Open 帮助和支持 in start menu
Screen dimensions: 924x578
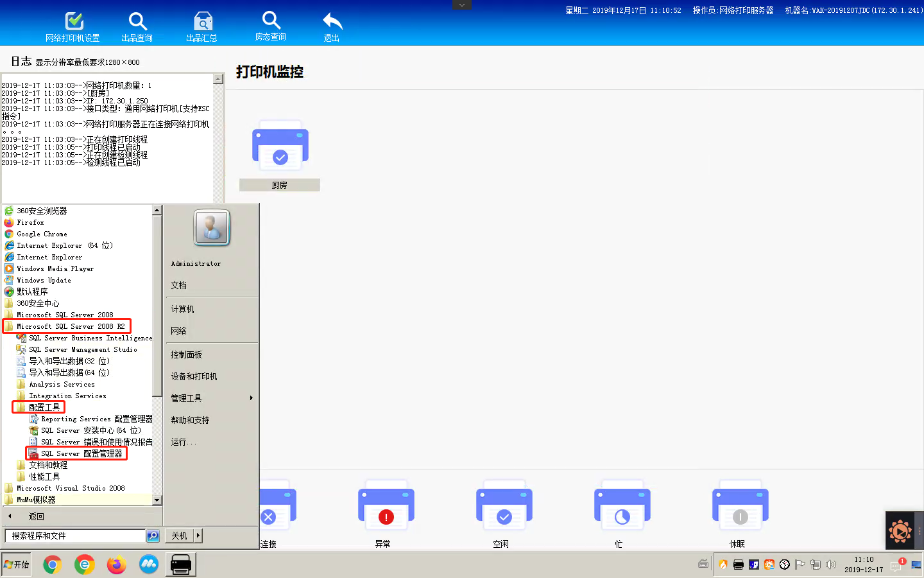(190, 420)
